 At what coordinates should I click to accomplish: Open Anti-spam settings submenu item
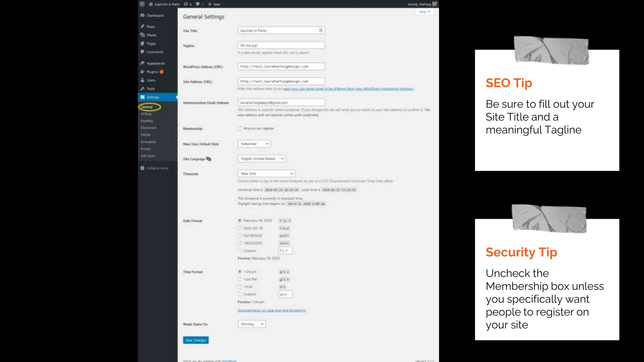[148, 156]
